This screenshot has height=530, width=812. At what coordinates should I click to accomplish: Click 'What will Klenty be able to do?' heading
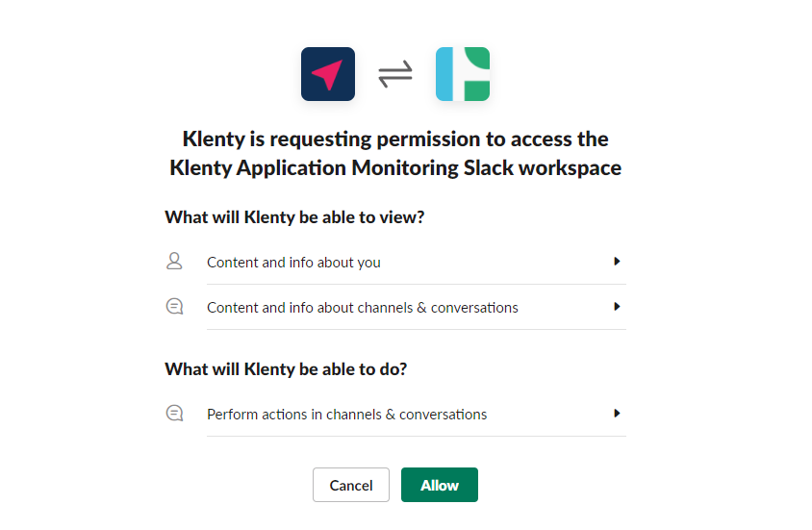pos(286,369)
